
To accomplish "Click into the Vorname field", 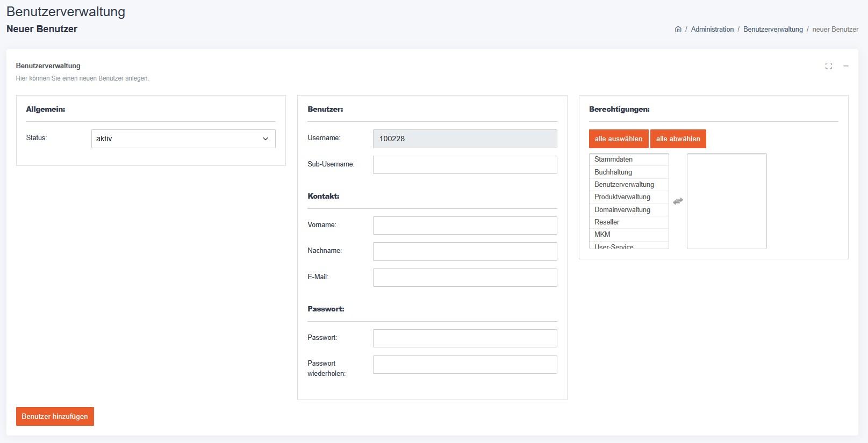I will [x=464, y=226].
